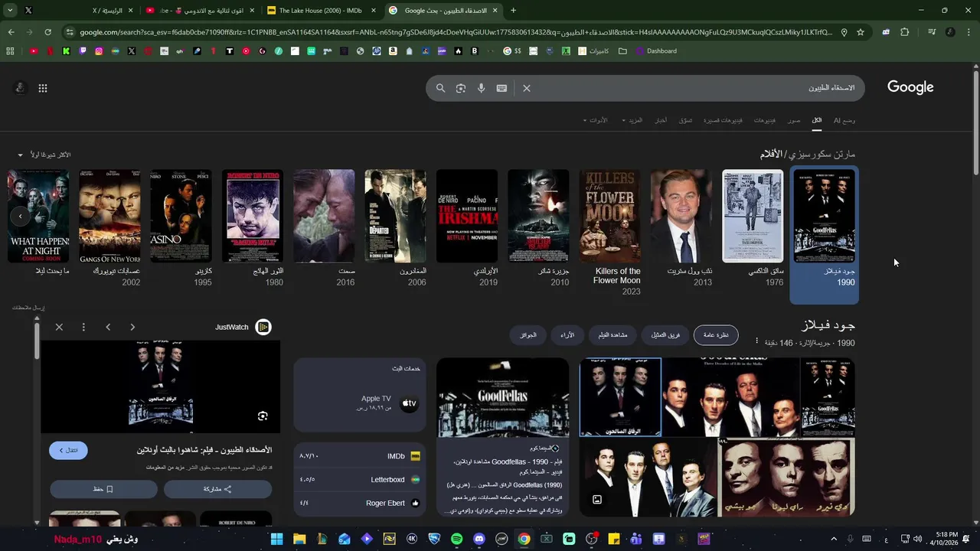Click the حفظ (Save) button

103,489
